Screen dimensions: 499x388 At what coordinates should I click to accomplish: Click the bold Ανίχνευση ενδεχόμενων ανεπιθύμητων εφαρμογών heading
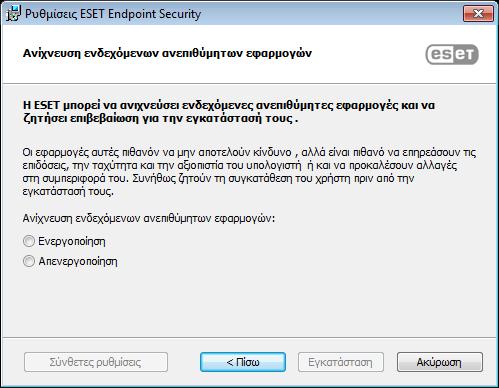tap(167, 53)
